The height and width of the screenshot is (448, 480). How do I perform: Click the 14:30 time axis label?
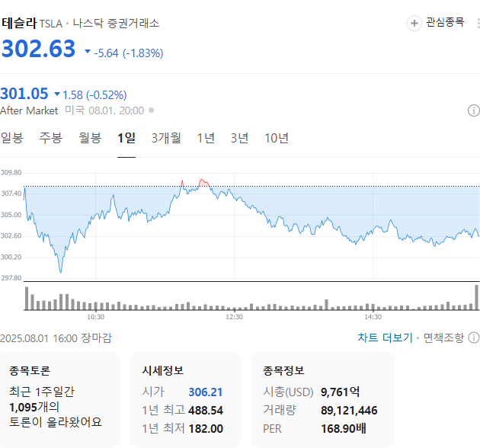tap(373, 317)
